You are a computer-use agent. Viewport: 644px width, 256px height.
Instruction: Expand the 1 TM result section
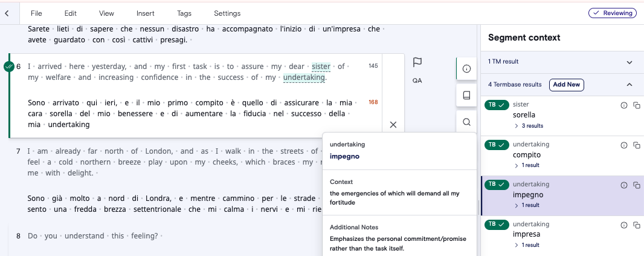pyautogui.click(x=562, y=62)
